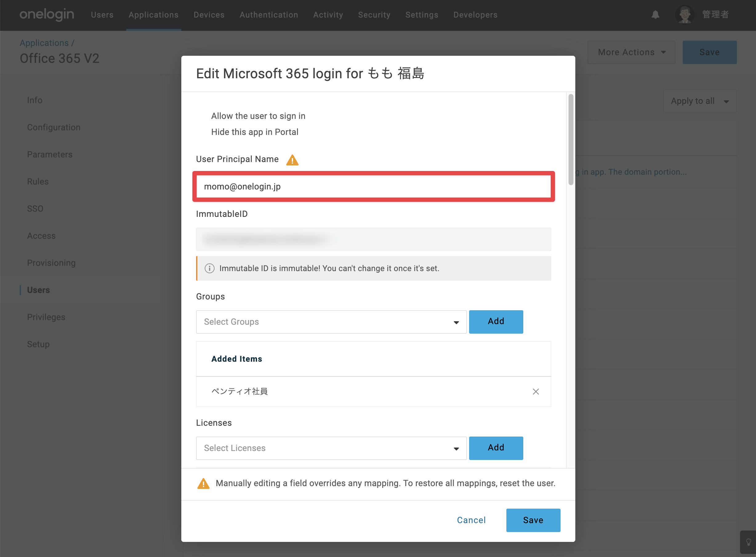Image resolution: width=756 pixels, height=557 pixels.
Task: Save the Edit Microsoft 365 login dialog
Action: 533,520
